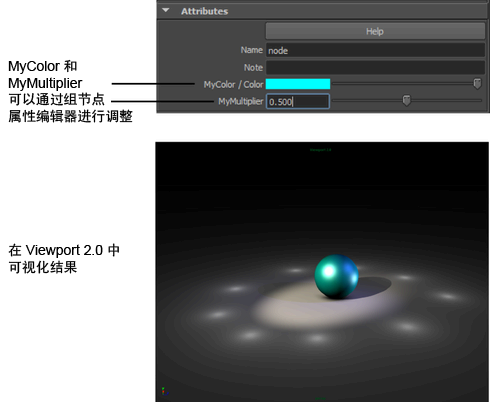Click the MyColor / Color attribute label
Viewport: 490px width, 402px height.
point(233,85)
